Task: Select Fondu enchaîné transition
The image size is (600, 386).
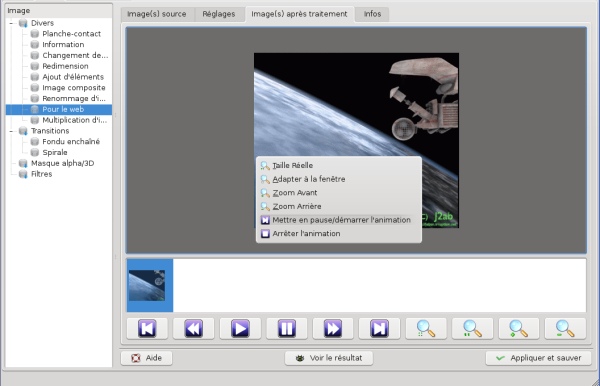Action: click(x=71, y=142)
